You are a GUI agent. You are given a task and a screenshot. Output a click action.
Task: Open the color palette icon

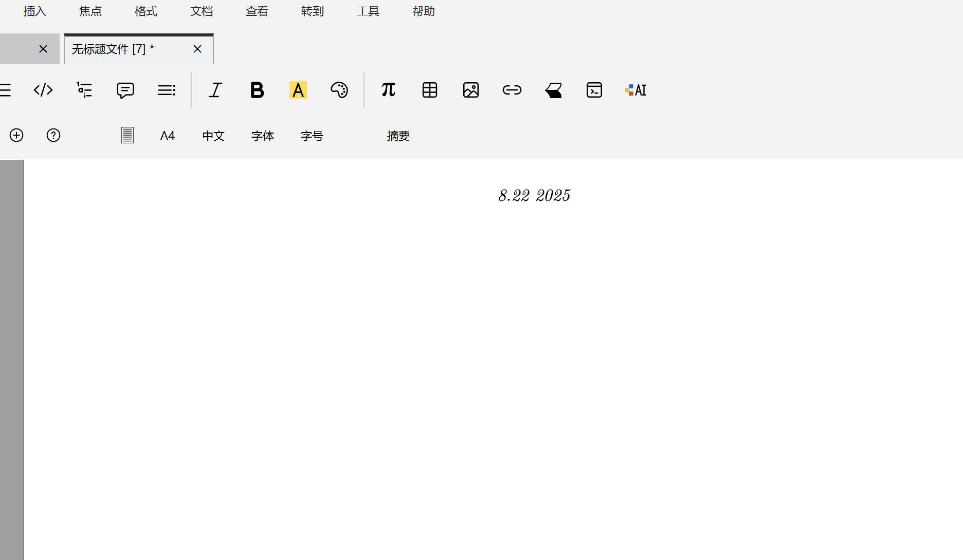pos(339,90)
